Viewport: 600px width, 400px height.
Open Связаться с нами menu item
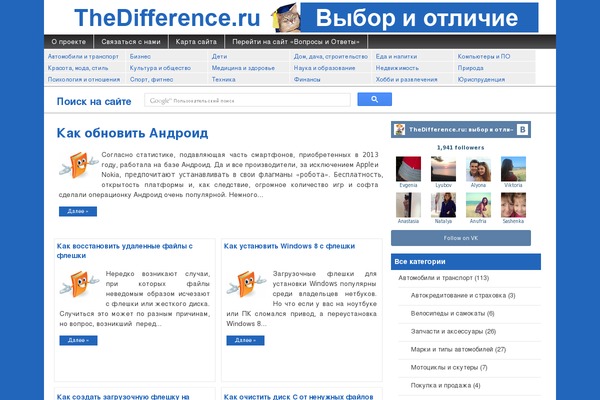click(131, 42)
